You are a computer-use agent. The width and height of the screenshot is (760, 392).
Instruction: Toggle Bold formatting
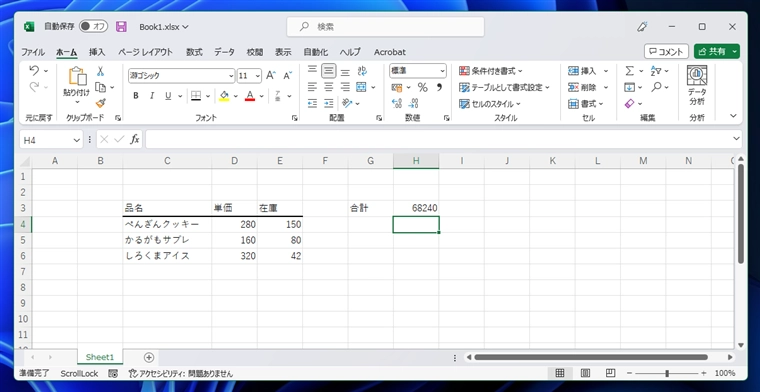tap(136, 96)
